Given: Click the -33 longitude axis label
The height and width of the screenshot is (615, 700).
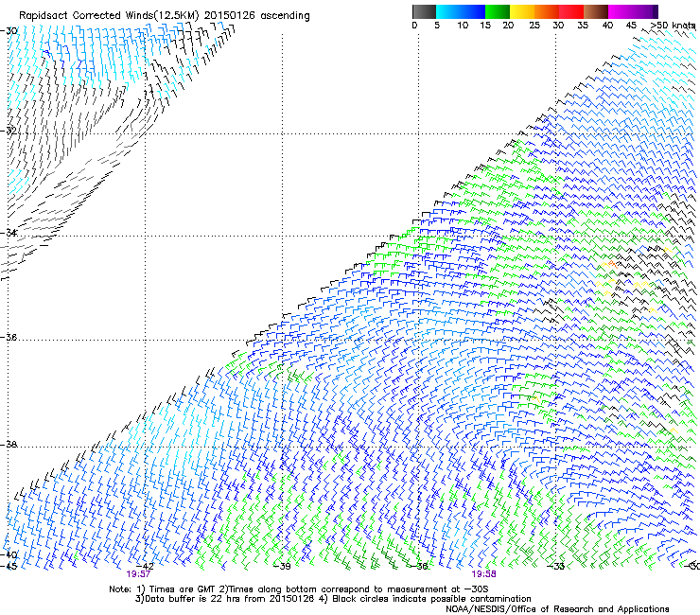Looking at the screenshot, I should pos(555,567).
